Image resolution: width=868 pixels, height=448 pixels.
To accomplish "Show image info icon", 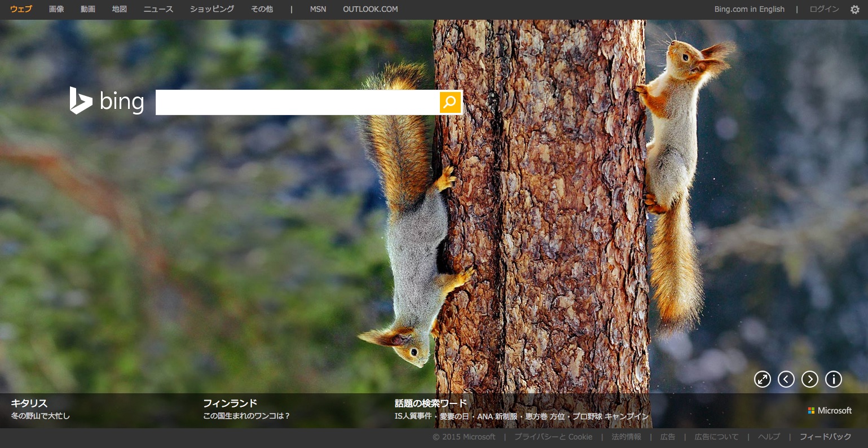I will [x=833, y=379].
